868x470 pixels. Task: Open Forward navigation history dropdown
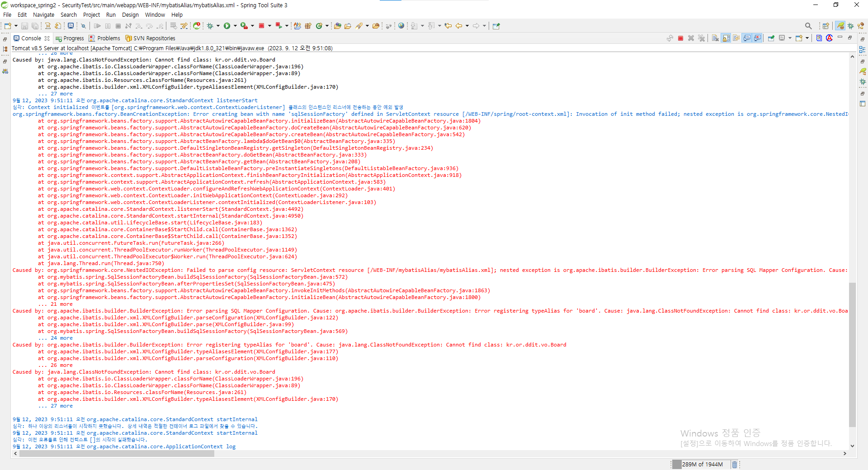click(x=484, y=26)
